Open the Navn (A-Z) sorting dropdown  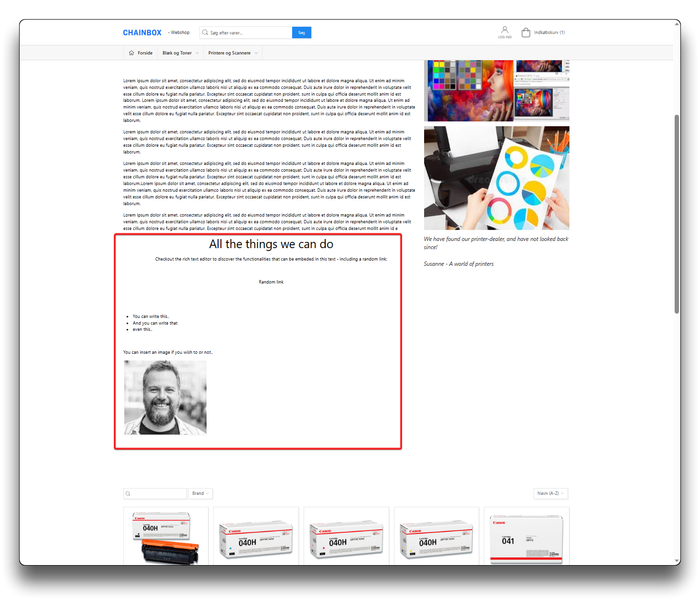(x=550, y=493)
